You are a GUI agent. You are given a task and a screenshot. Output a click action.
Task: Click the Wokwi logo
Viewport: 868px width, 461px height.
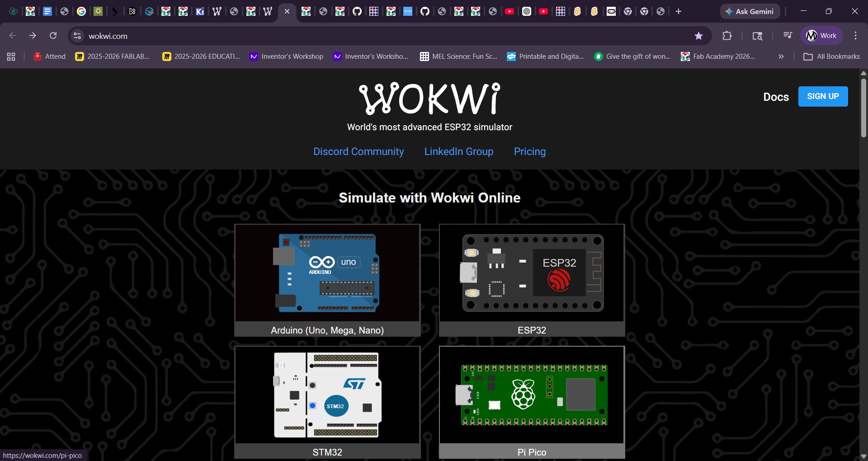tap(429, 98)
